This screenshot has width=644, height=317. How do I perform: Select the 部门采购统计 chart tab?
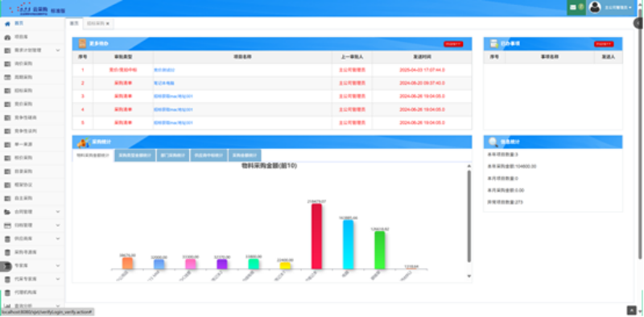click(x=173, y=155)
